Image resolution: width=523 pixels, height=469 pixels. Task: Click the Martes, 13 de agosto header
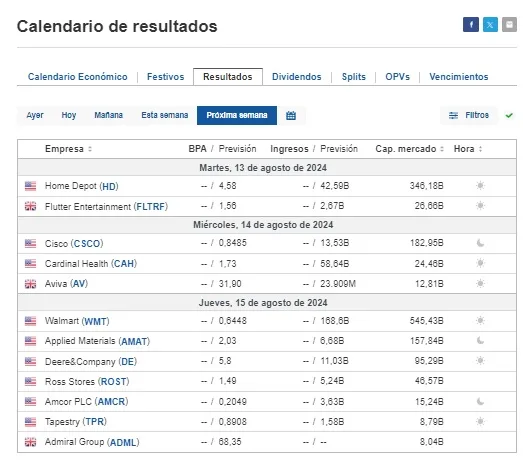(x=263, y=167)
